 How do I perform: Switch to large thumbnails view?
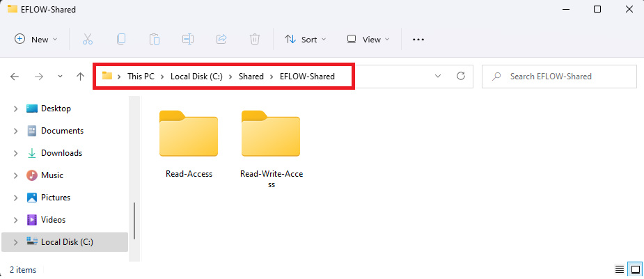636,269
